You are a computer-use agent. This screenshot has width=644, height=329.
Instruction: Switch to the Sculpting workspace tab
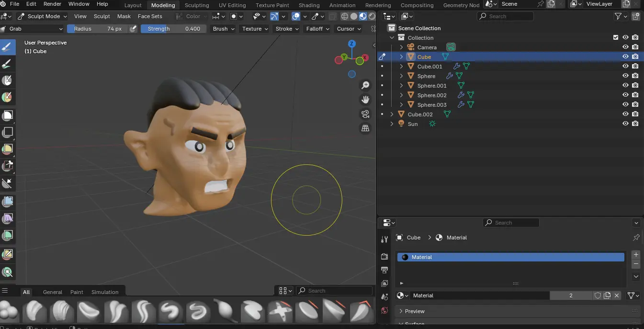196,5
